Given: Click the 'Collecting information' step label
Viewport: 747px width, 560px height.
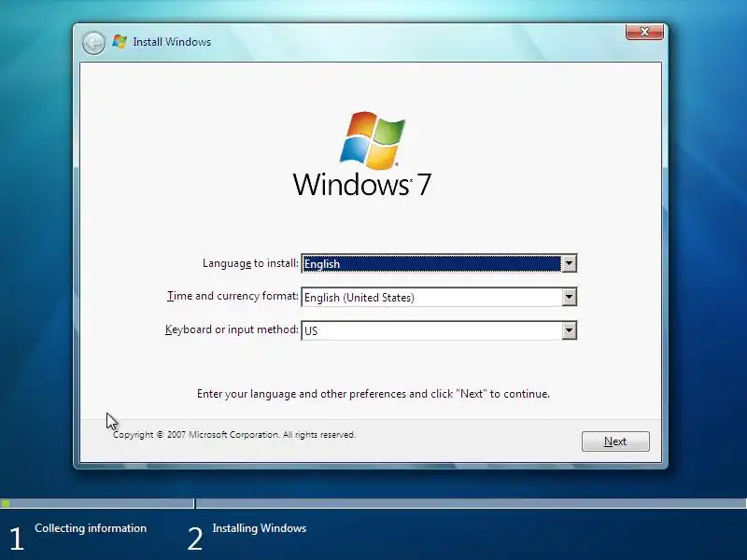Looking at the screenshot, I should coord(91,528).
